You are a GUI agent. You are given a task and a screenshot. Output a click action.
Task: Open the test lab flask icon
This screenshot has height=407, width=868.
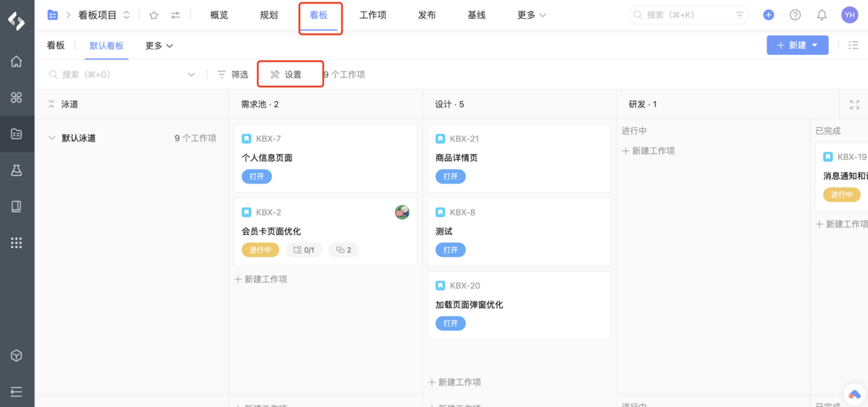pos(16,170)
